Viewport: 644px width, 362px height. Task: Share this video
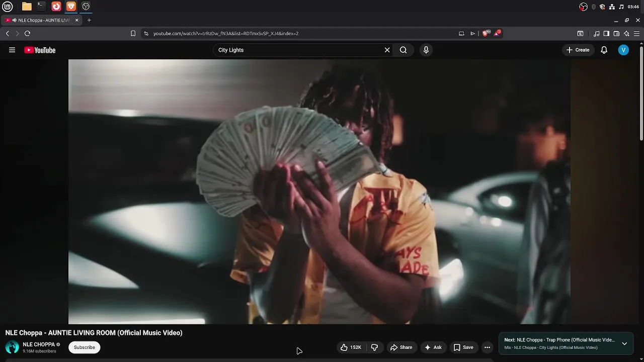pos(401,347)
